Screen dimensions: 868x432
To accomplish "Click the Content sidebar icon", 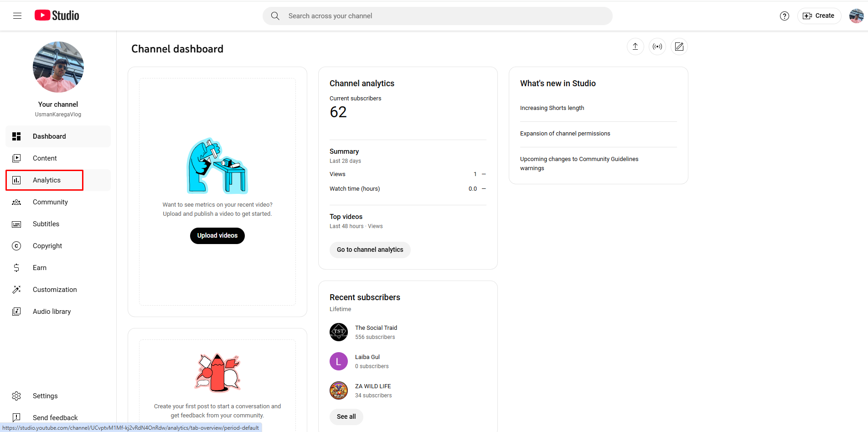I will coord(16,158).
